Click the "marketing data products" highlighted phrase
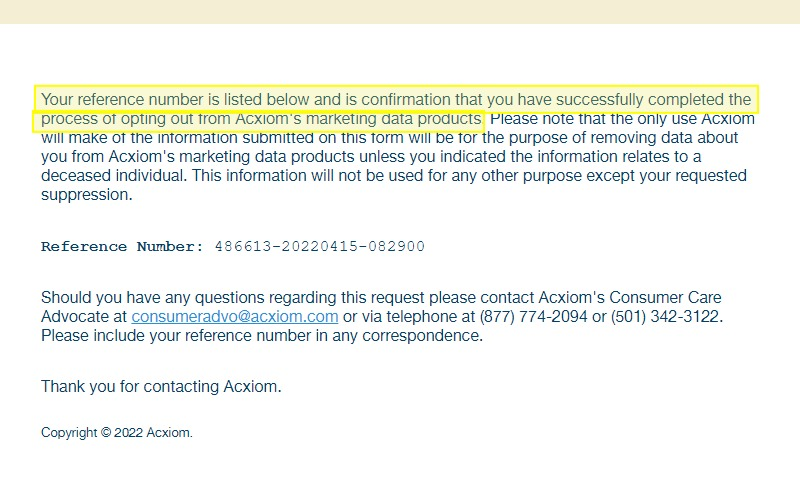The image size is (800, 500). point(394,119)
